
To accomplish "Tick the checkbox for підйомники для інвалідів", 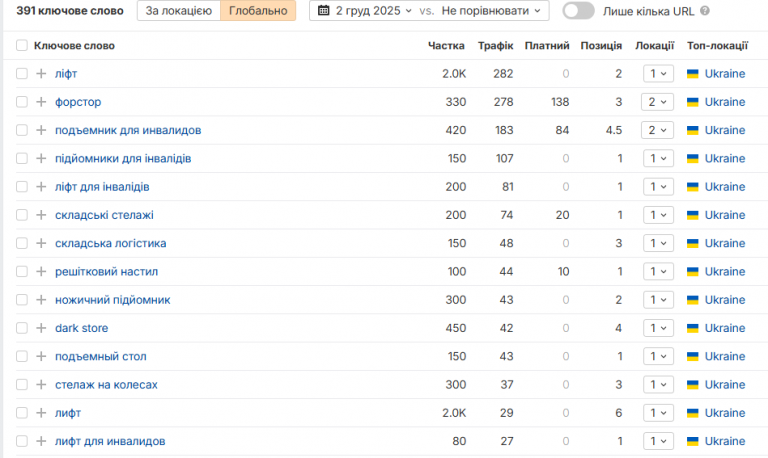I will click(x=22, y=159).
